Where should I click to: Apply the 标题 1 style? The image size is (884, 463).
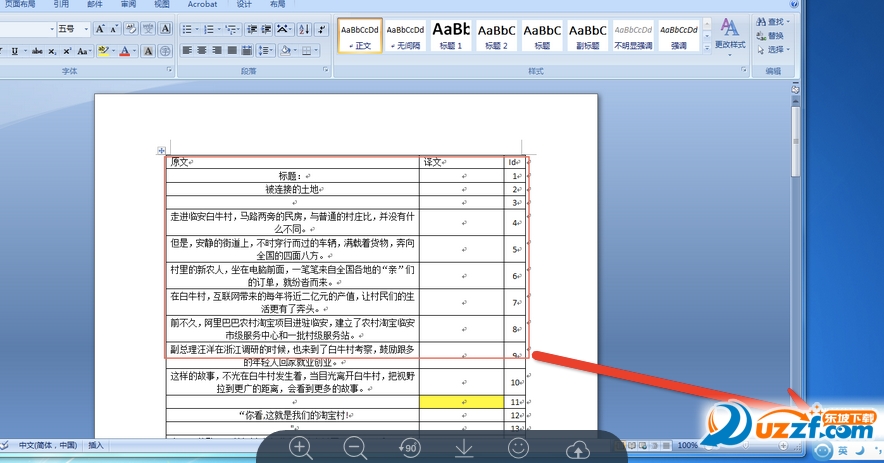coord(451,36)
